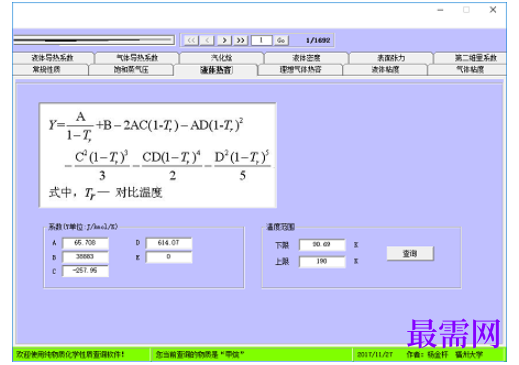
Task: Switch to the 汽化焓 tab
Action: click(x=222, y=58)
